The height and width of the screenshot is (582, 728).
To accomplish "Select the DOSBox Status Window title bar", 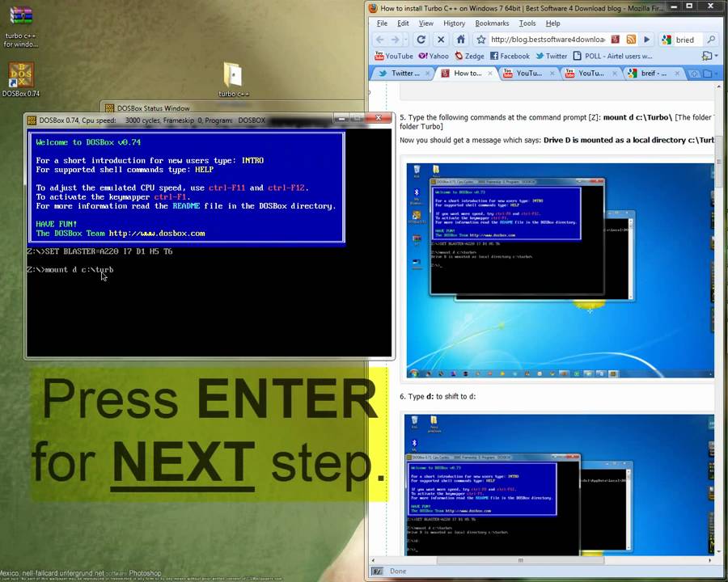I will [232, 108].
